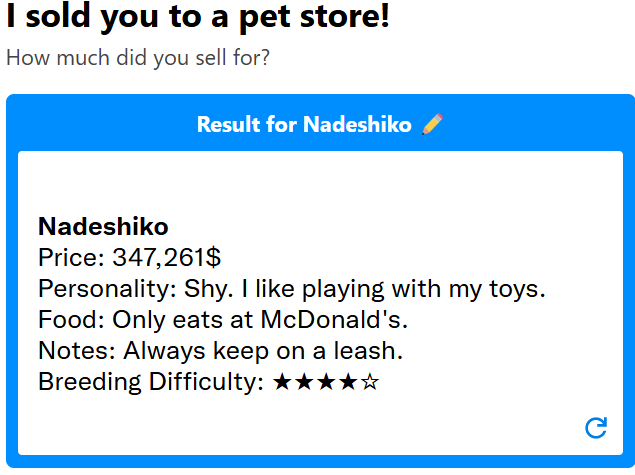The width and height of the screenshot is (635, 475).
Task: Click the price value 347,261$
Action: coord(166,258)
